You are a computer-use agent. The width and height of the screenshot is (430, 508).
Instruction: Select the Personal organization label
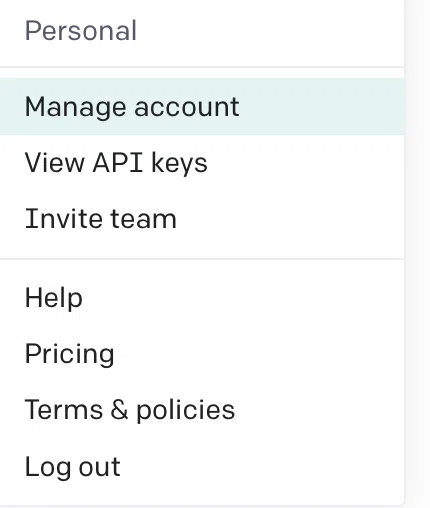pos(81,31)
